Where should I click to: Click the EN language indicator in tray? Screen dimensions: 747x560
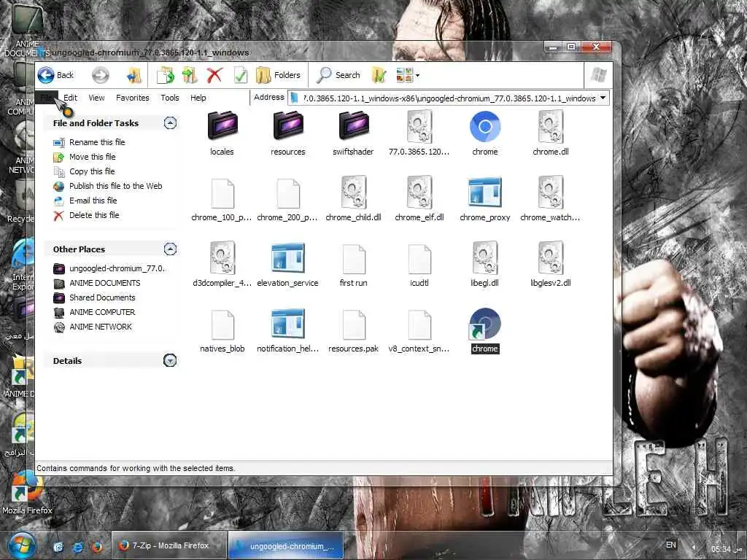[x=671, y=545]
